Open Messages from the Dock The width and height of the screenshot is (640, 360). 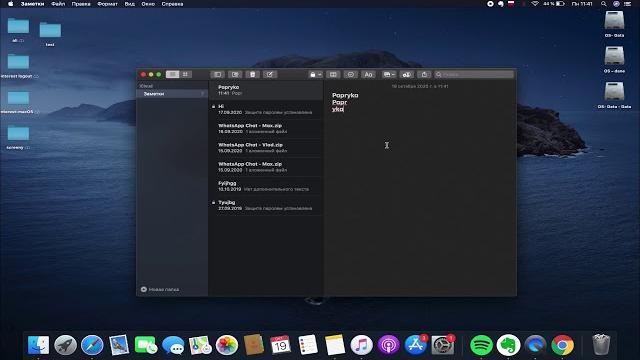coord(173,345)
